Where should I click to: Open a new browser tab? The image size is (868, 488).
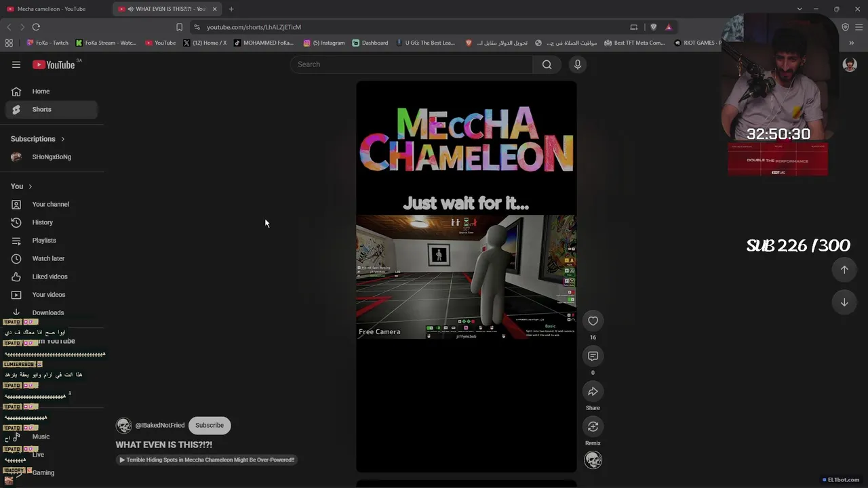(231, 9)
